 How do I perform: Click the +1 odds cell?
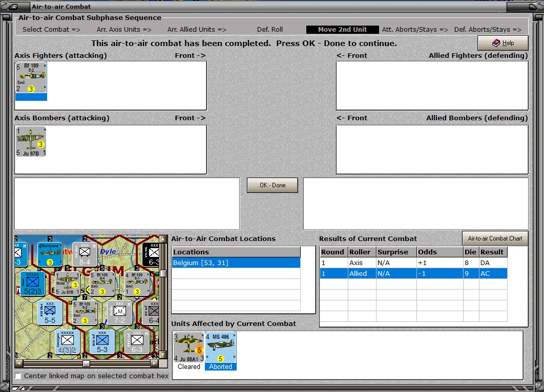coord(440,263)
